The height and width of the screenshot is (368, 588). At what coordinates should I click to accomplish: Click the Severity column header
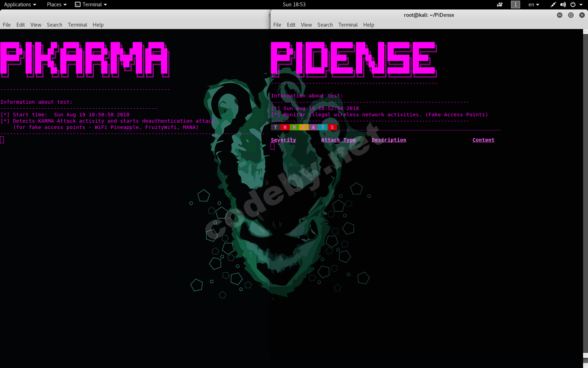pyautogui.click(x=283, y=140)
